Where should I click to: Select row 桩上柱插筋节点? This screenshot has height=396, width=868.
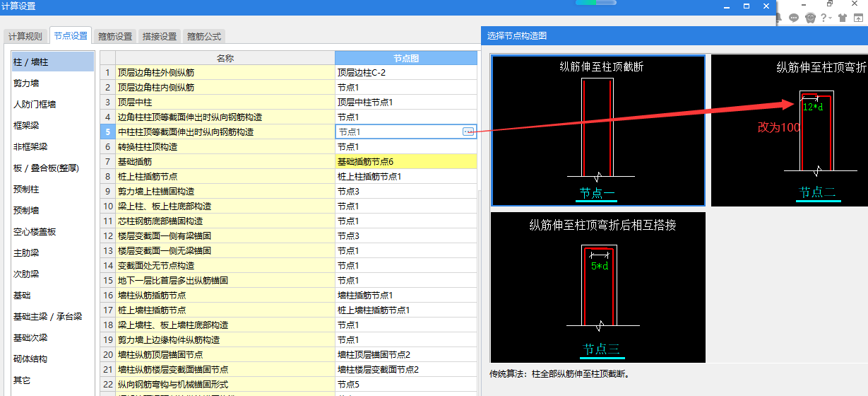225,176
